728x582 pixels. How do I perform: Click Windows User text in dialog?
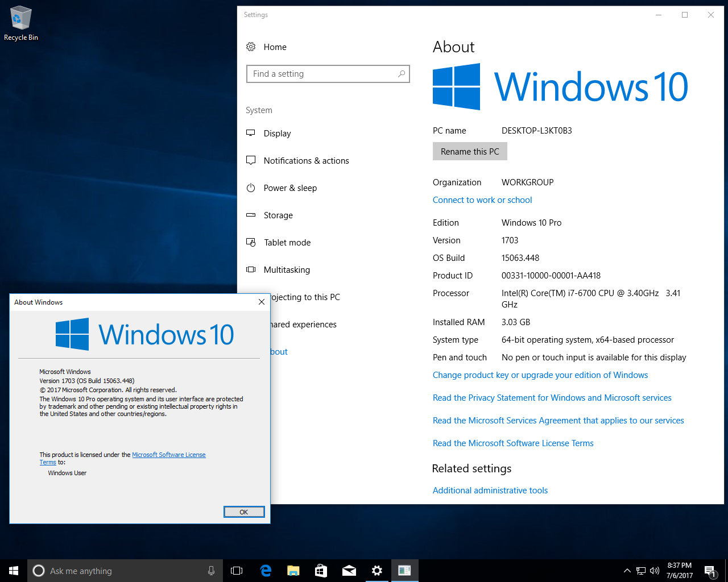tap(67, 473)
